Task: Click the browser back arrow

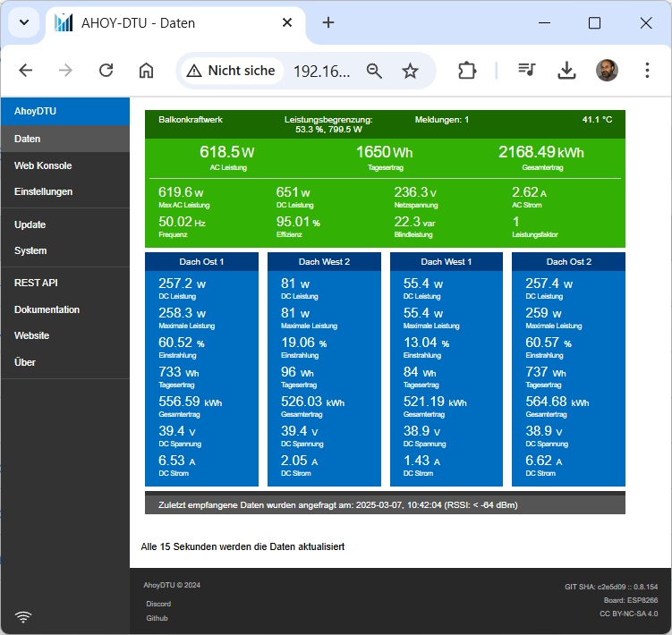Action: [x=25, y=71]
